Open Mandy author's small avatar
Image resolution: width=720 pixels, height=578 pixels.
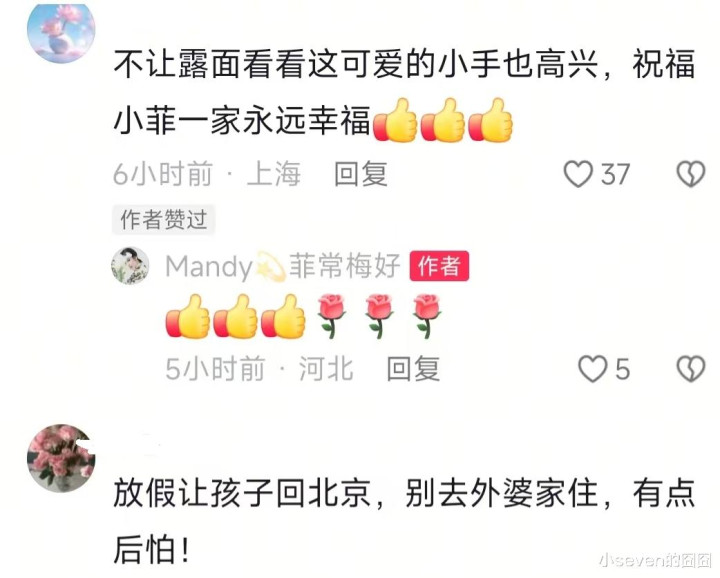pos(130,266)
